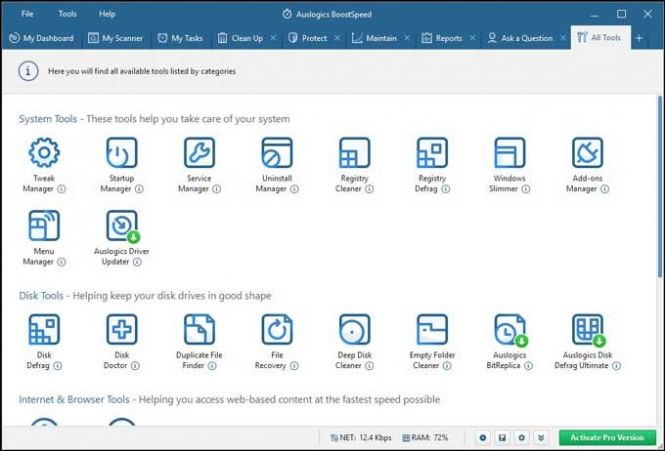
Task: Click the vertical scrollbar
Action: tap(660, 187)
